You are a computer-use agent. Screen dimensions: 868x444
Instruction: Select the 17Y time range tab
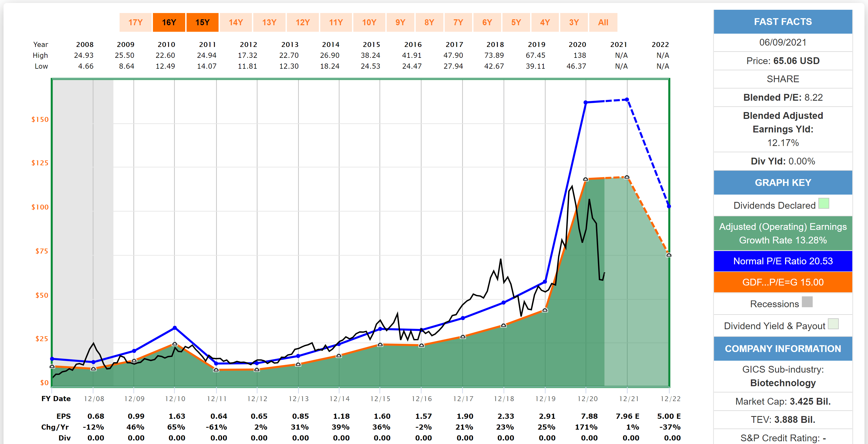(136, 23)
